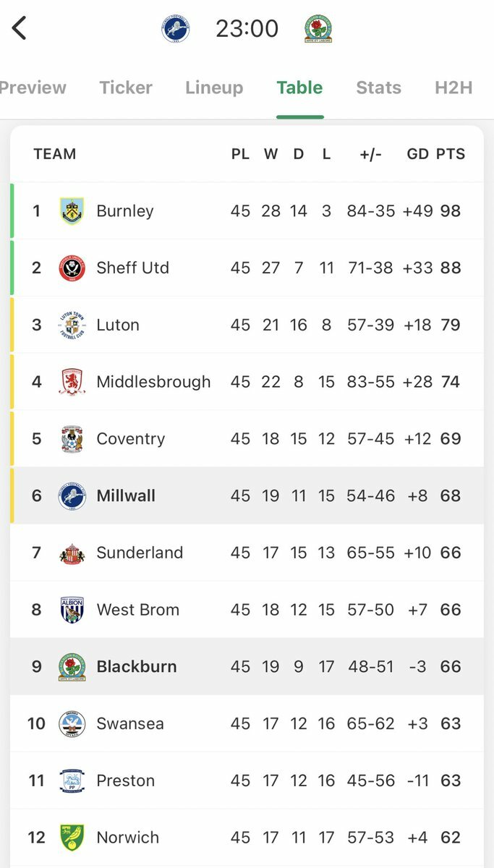
Task: Click the Sunderland club badge
Action: [x=72, y=553]
